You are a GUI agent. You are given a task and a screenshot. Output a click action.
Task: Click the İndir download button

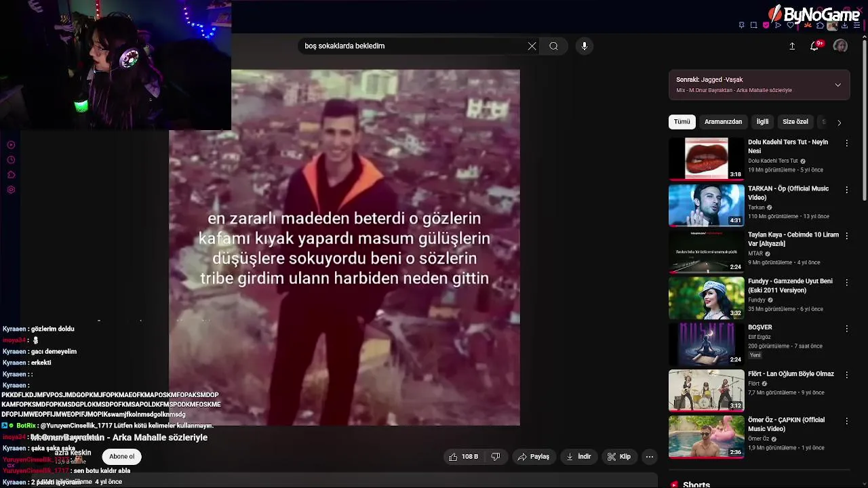tap(578, 457)
